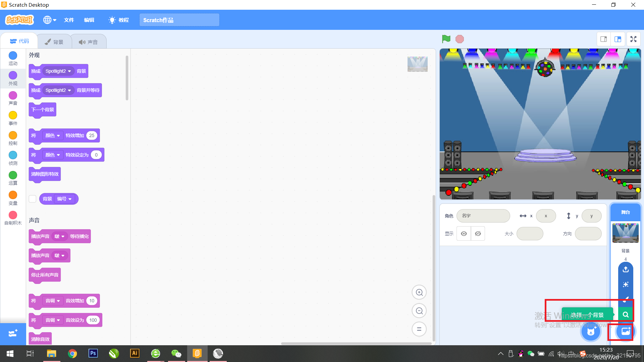Open the 教程 tutorials link

coord(119,20)
